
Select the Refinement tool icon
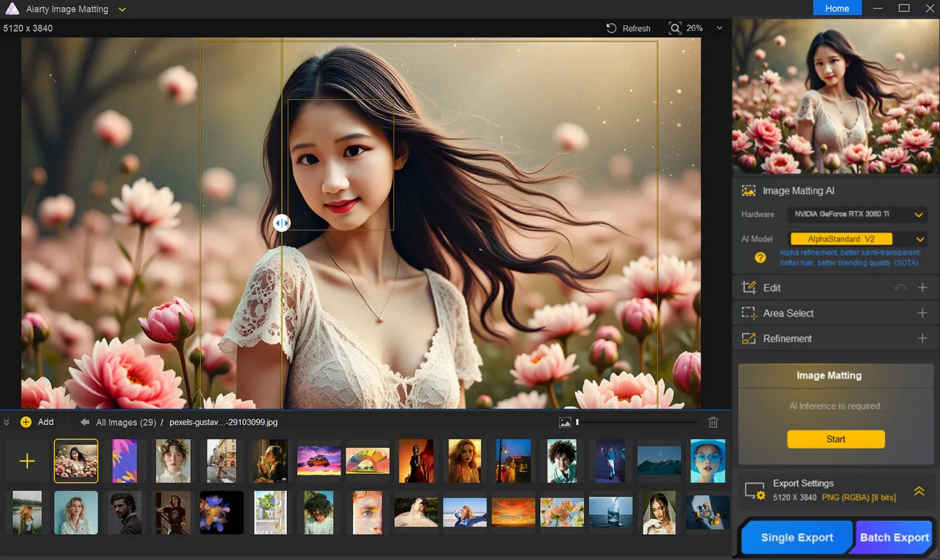(750, 337)
